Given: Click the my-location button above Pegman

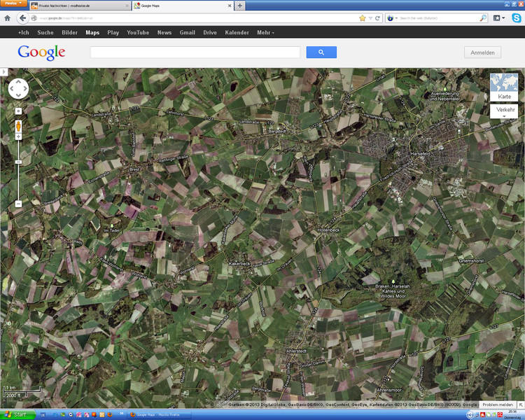Looking at the screenshot, I should [18, 111].
